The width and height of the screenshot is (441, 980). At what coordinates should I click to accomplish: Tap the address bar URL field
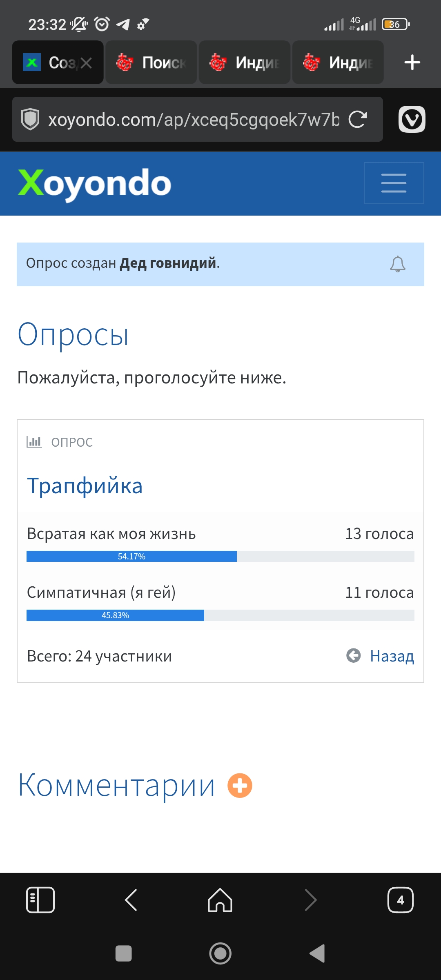pyautogui.click(x=194, y=120)
